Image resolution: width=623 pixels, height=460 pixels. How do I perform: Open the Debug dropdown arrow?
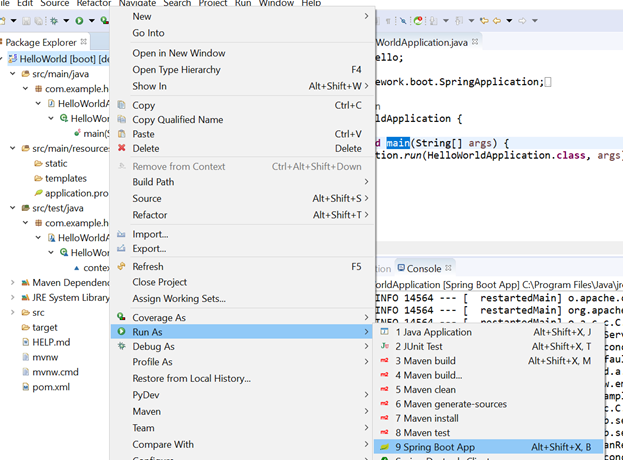[66, 21]
